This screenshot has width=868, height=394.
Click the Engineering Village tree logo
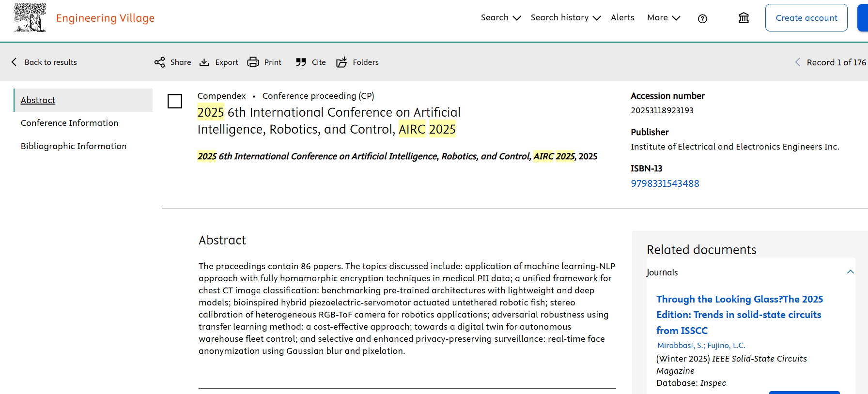(x=30, y=17)
